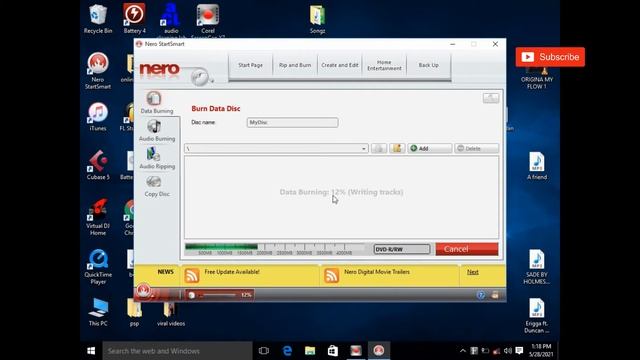Click the Nero logo disc launcher icon
Viewport: 640px width, 360px height.
200,77
